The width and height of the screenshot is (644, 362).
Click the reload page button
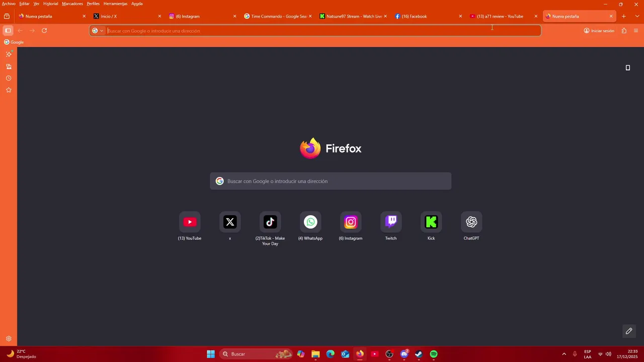(44, 31)
